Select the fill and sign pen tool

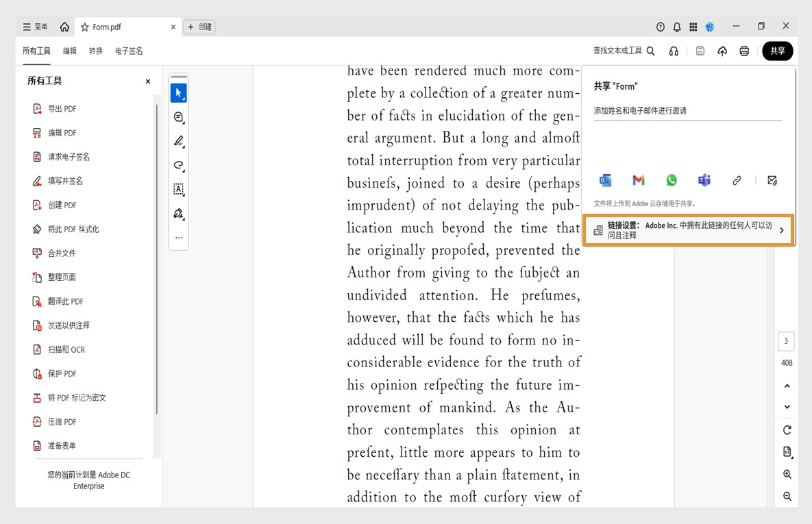178,213
